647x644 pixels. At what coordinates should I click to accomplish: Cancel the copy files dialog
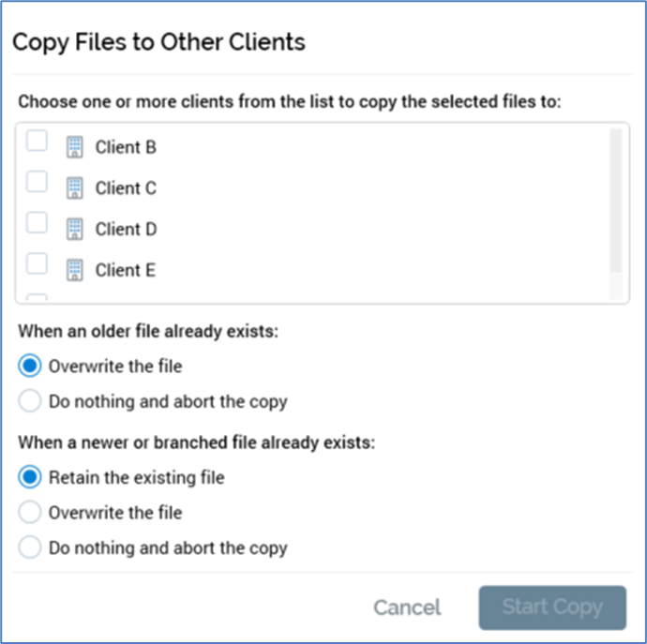(407, 607)
